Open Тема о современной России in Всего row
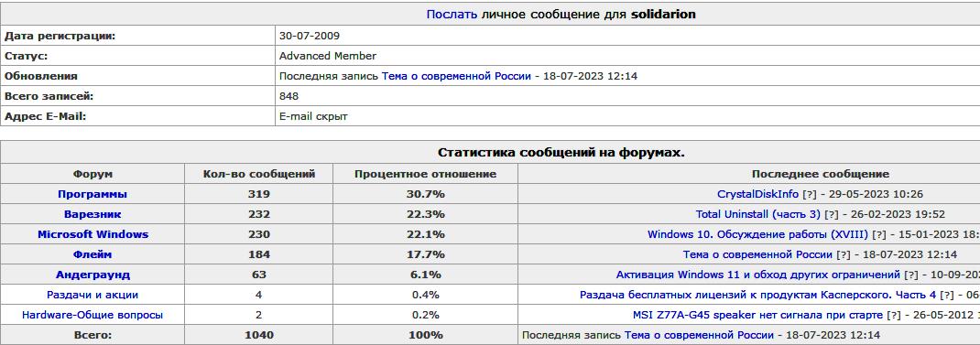 pyautogui.click(x=699, y=334)
